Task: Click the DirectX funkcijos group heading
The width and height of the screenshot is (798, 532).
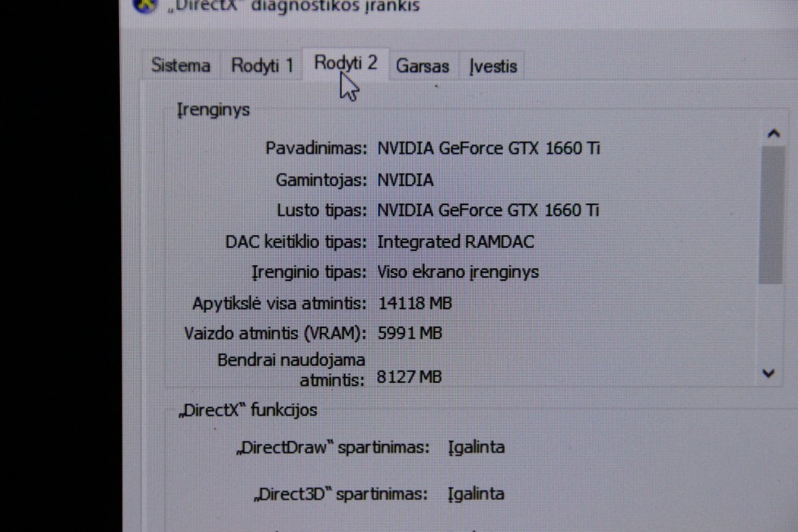Action: (x=248, y=410)
